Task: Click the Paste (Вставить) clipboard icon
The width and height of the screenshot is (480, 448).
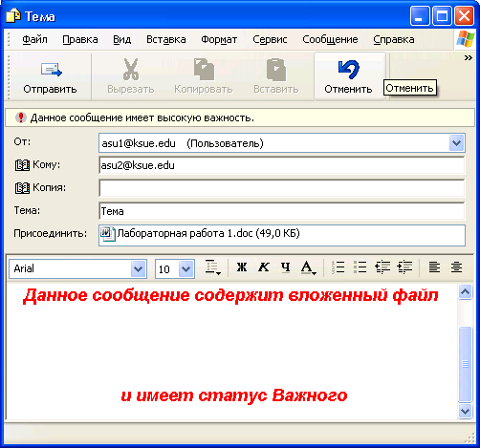Action: click(x=276, y=69)
